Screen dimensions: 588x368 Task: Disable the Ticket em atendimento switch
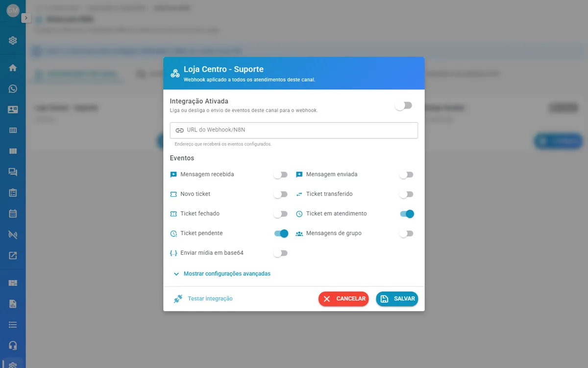pyautogui.click(x=407, y=214)
